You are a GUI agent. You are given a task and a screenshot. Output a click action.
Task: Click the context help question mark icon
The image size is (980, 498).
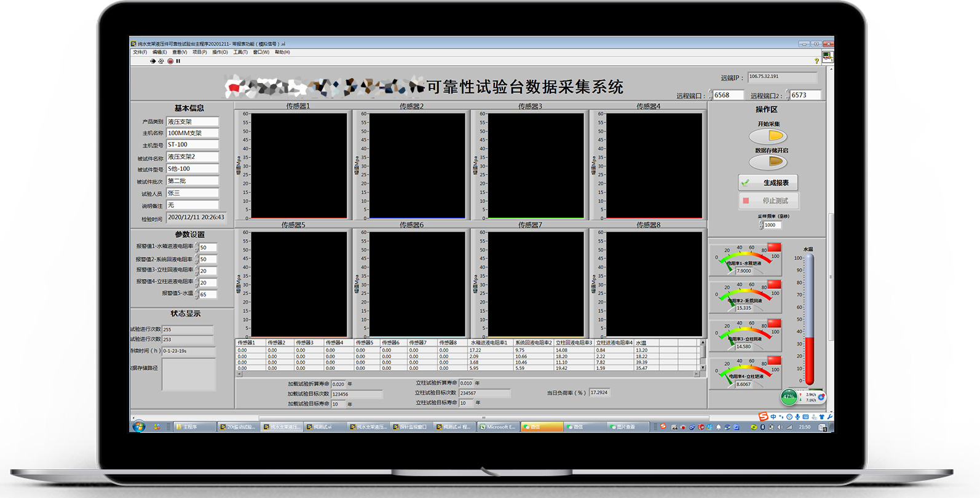(816, 61)
